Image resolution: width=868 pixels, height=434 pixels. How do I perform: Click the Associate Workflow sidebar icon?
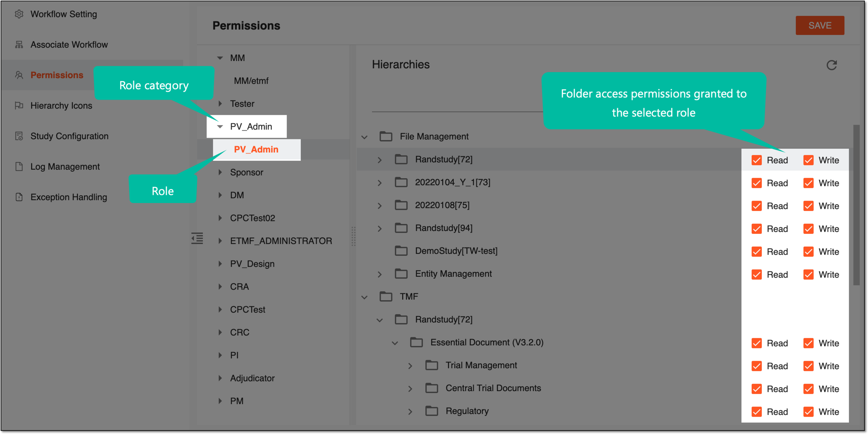click(19, 45)
